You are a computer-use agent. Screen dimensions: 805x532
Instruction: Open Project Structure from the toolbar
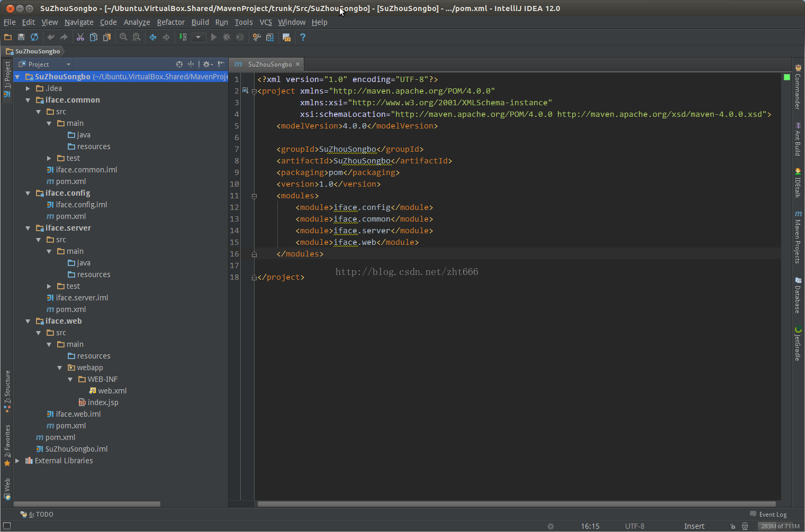pos(270,37)
